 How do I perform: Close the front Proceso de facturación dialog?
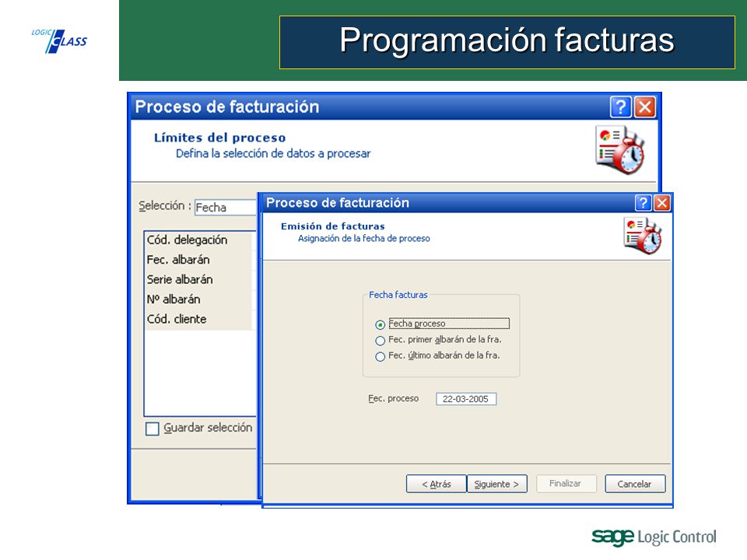click(662, 203)
